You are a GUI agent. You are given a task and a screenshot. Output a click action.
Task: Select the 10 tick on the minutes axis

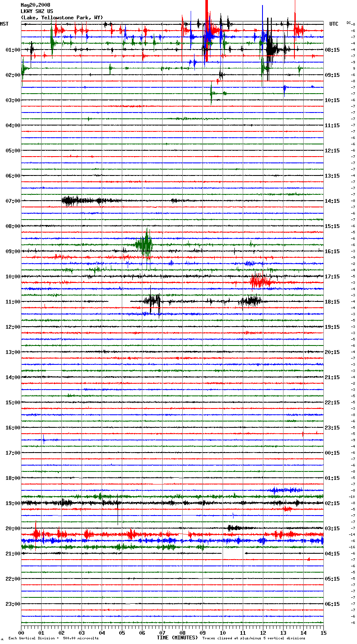point(223,633)
